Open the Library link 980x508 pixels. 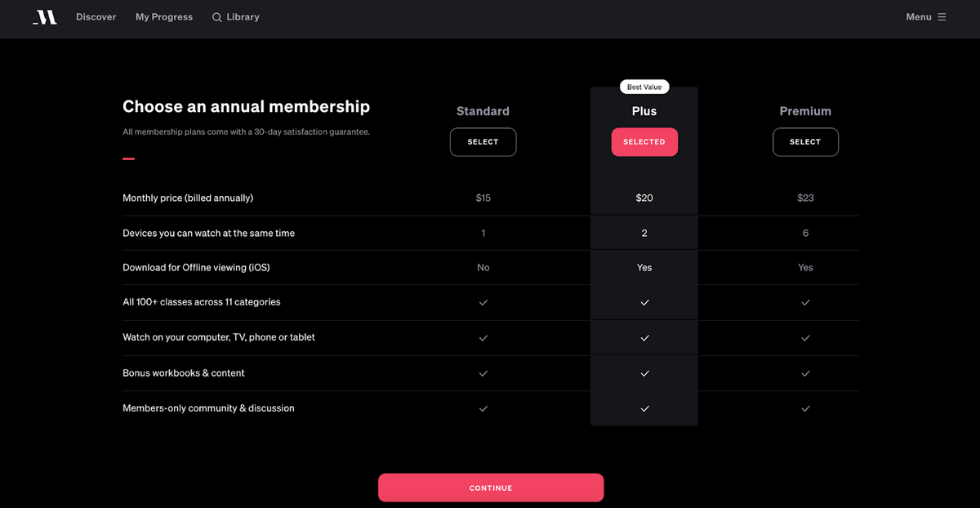click(x=236, y=16)
